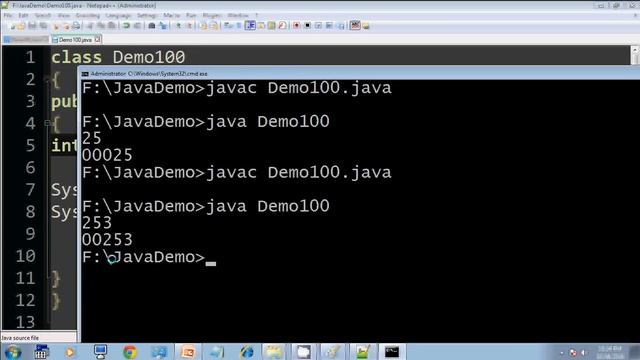
Task: Open the Window menu
Action: tap(238, 16)
